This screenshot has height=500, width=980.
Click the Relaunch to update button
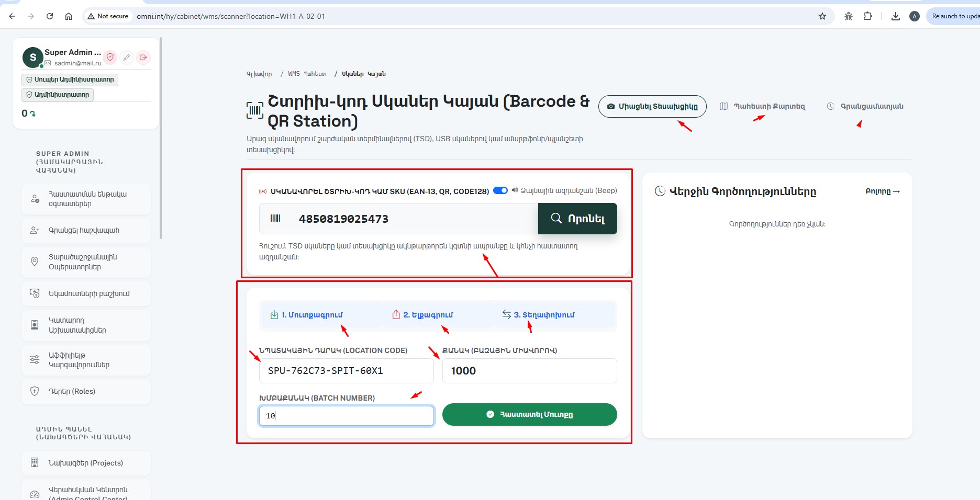click(954, 16)
